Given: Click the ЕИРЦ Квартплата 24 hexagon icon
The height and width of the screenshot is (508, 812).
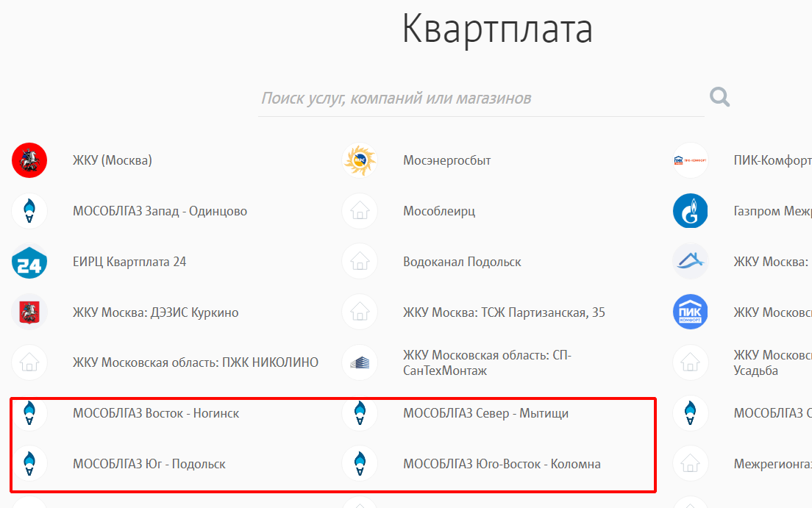Looking at the screenshot, I should pos(29,262).
